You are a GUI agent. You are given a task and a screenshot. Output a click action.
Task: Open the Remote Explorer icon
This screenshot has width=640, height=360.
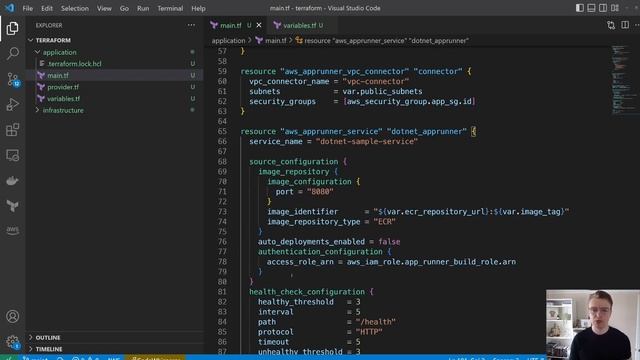click(x=12, y=155)
